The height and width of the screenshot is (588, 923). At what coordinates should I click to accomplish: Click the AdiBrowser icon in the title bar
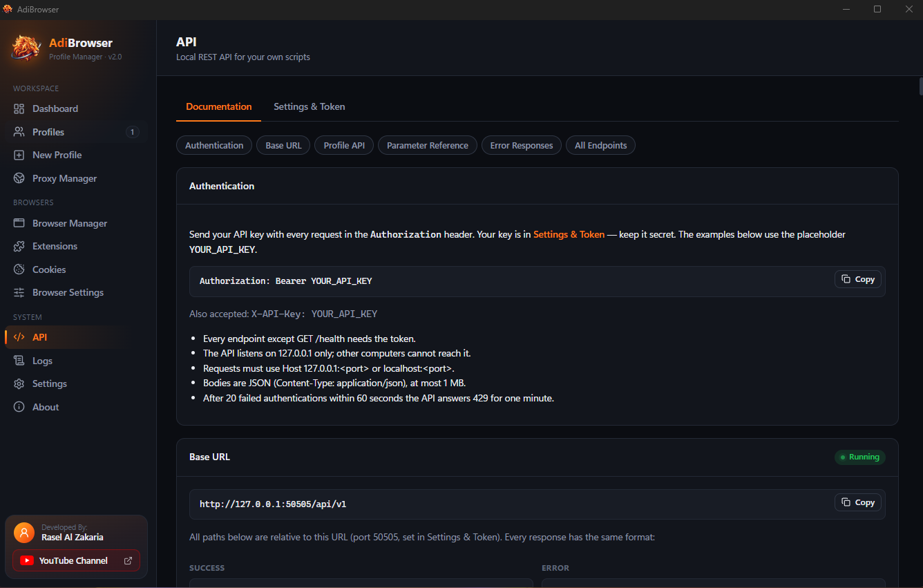[x=8, y=9]
